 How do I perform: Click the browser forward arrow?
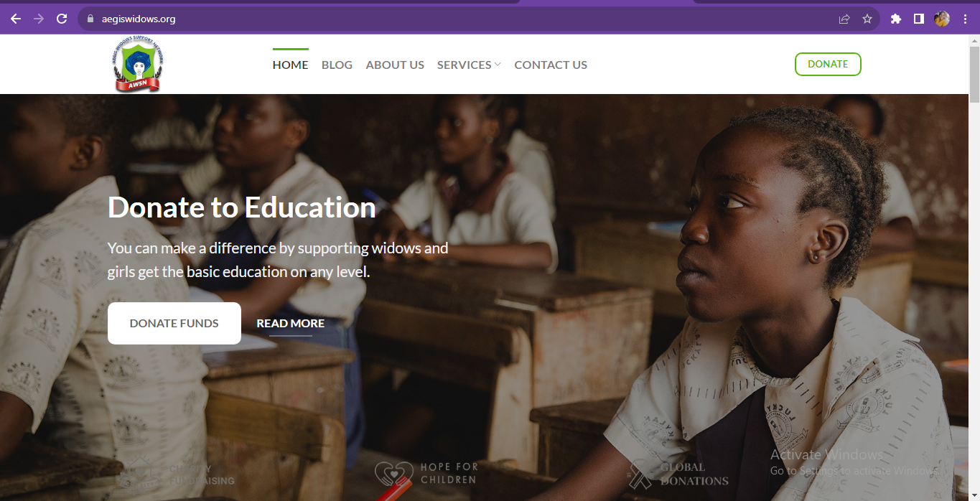coord(38,19)
